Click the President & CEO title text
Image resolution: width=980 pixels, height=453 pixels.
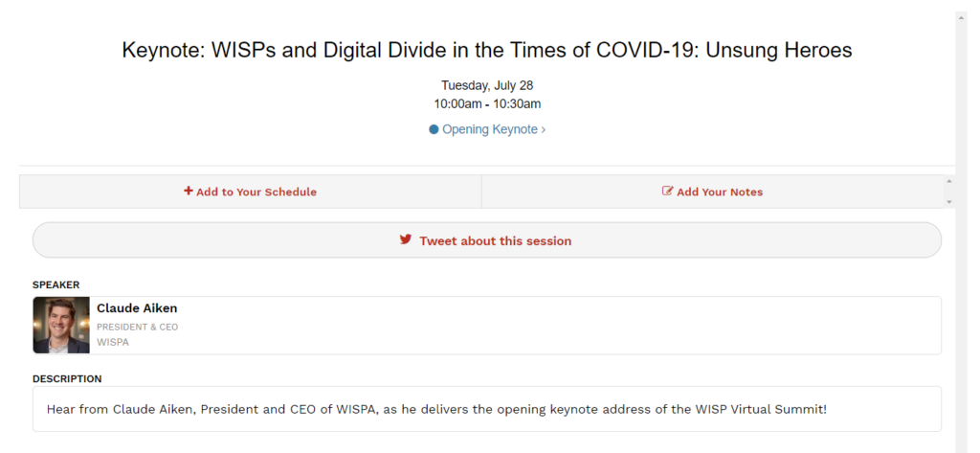(x=138, y=327)
